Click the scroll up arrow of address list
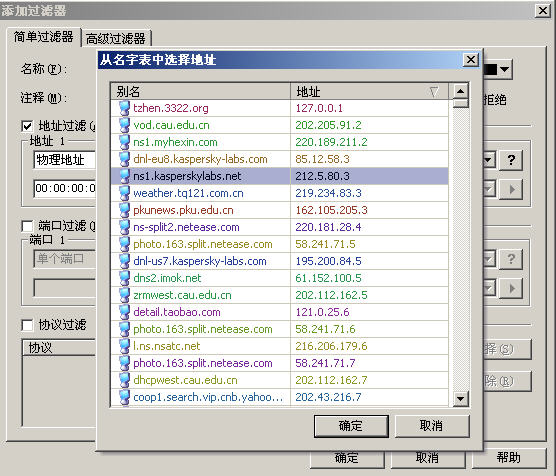 point(460,91)
